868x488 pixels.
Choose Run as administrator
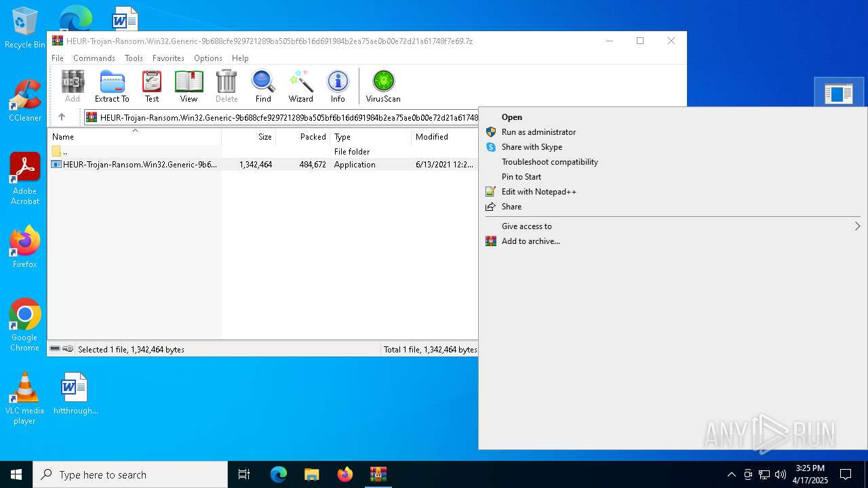pyautogui.click(x=673, y=132)
